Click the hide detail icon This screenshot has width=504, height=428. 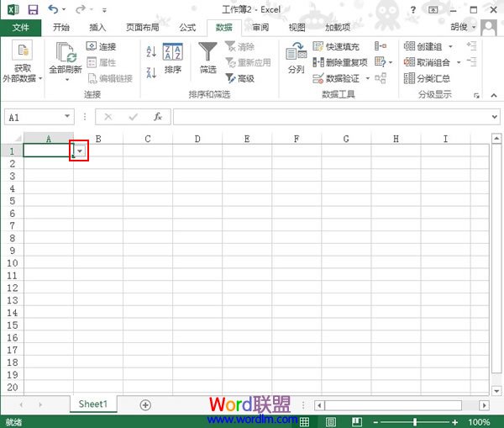[471, 61]
